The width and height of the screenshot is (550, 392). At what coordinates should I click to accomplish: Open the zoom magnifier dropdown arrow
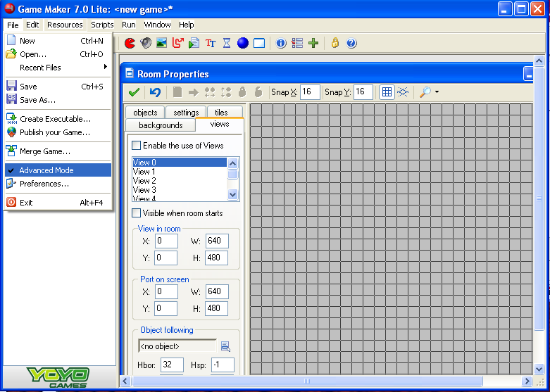437,92
